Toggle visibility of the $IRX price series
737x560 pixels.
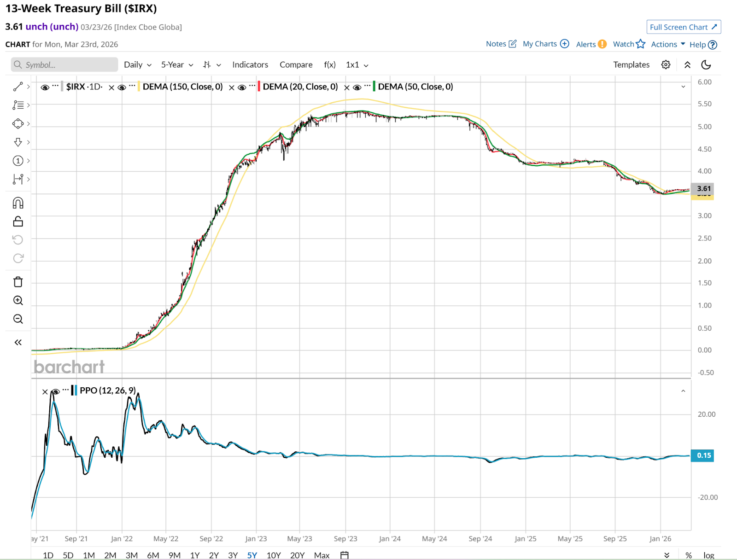(45, 87)
